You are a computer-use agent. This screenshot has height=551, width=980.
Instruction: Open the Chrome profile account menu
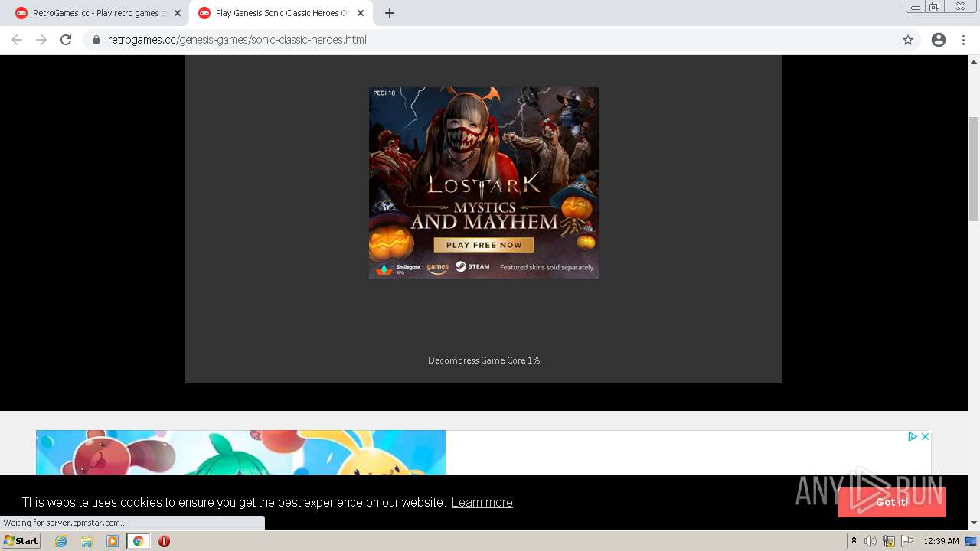(x=939, y=40)
